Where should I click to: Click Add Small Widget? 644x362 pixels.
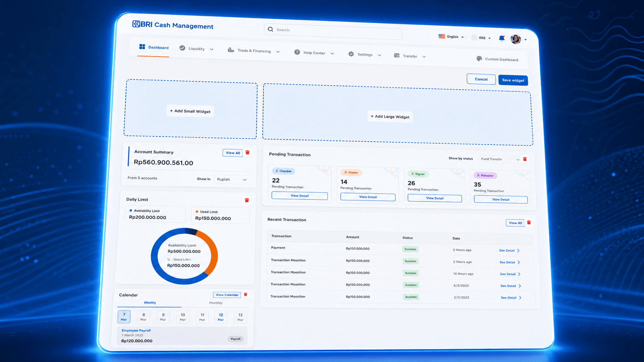pyautogui.click(x=190, y=111)
